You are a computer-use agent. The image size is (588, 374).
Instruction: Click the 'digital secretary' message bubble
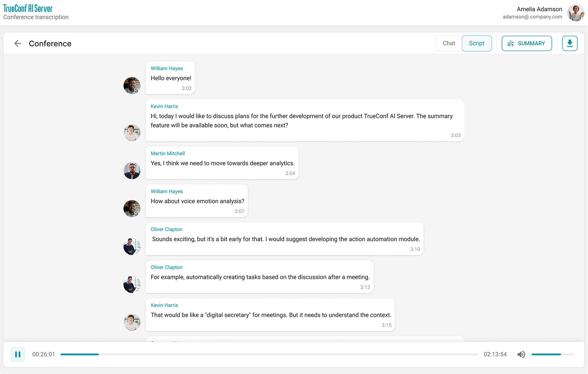pos(270,315)
